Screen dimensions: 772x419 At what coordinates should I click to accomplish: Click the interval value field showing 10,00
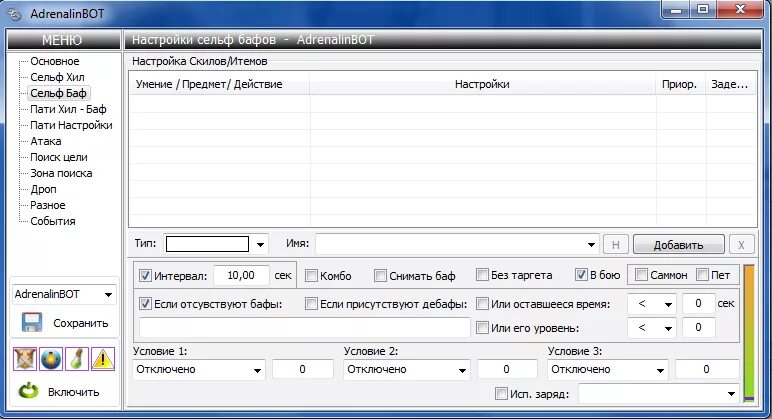pos(241,275)
